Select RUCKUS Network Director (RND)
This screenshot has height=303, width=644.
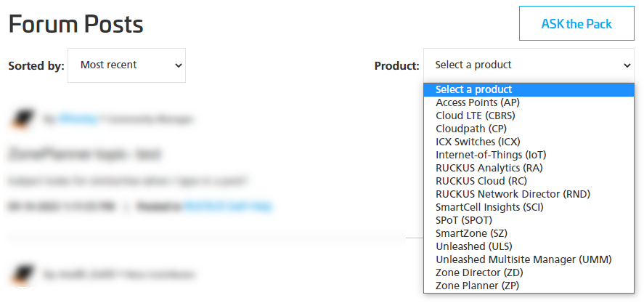pos(529,194)
